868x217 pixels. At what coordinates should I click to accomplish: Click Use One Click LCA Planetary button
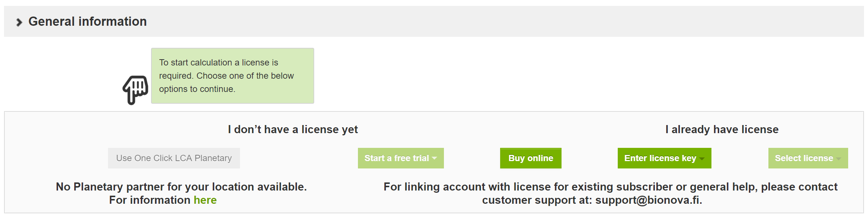[x=174, y=158]
